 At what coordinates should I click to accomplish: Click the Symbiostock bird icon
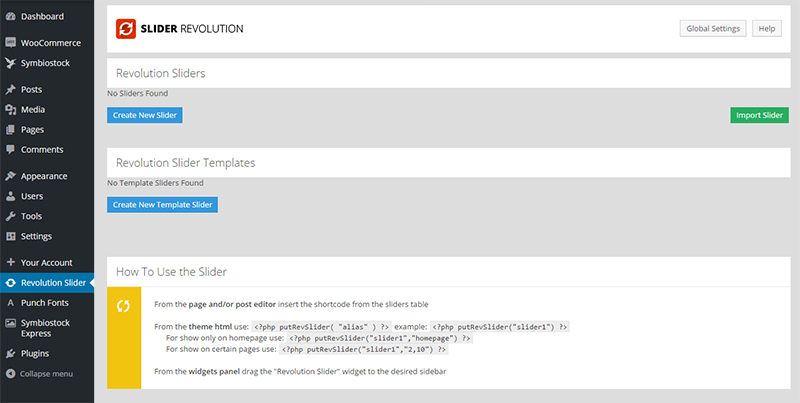click(x=10, y=63)
